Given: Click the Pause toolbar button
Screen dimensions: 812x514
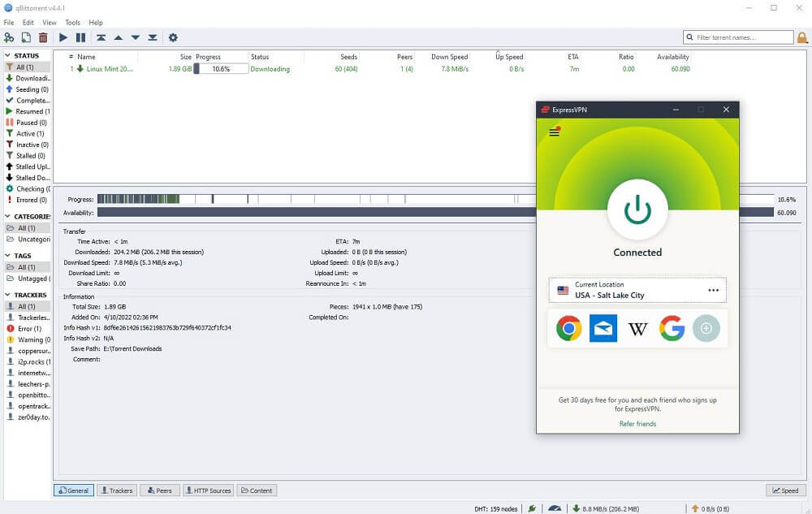Looking at the screenshot, I should (x=80, y=37).
